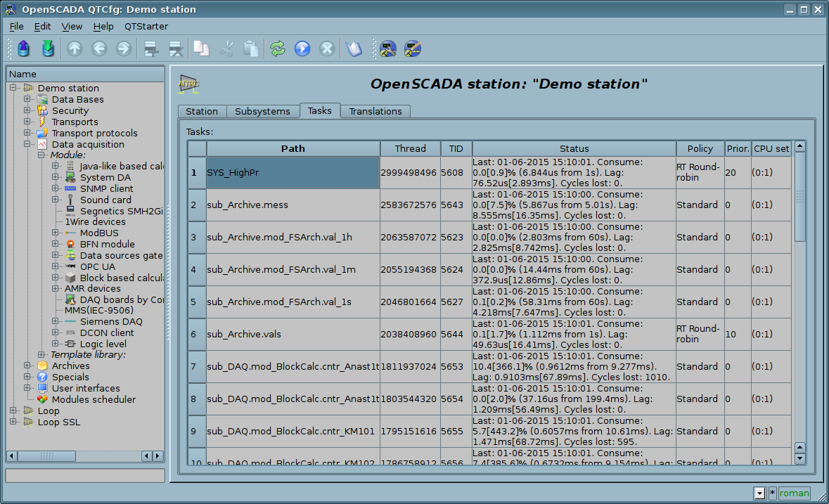Click the blue Start periodic update icon

(302, 49)
